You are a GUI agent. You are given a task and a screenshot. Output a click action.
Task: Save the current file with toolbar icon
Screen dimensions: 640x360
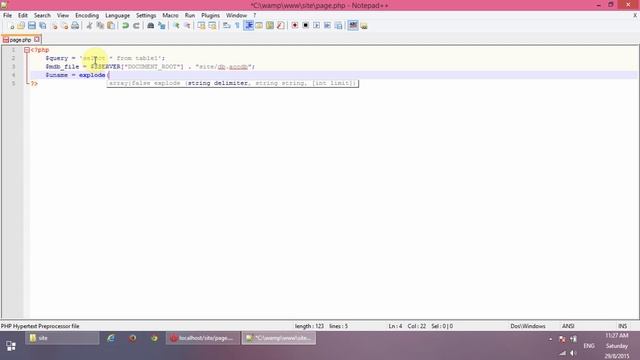[32, 26]
